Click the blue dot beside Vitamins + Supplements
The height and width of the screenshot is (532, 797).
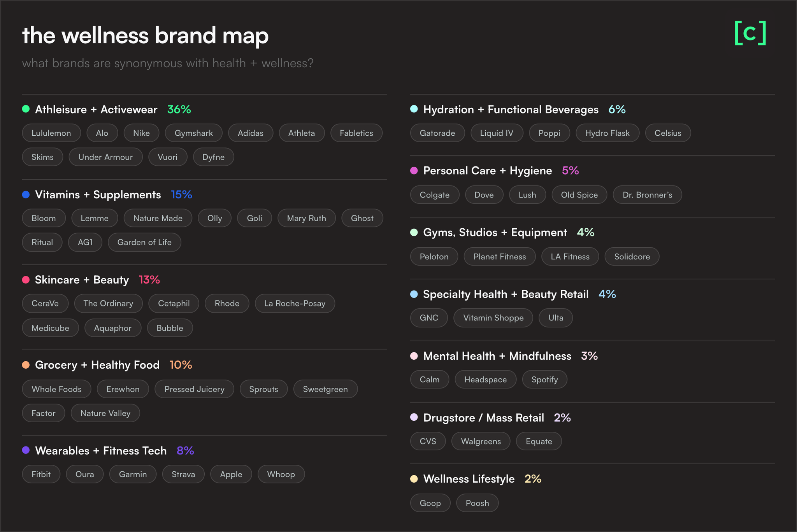pos(26,194)
